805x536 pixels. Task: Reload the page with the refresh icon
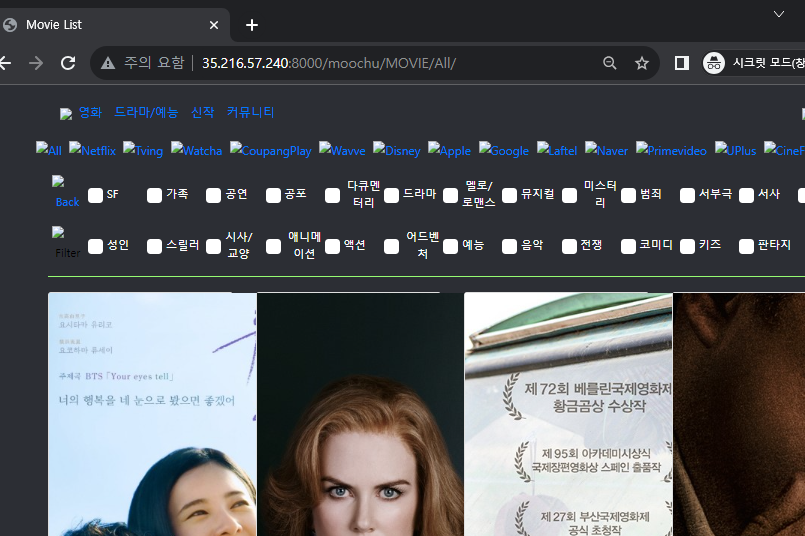(x=68, y=63)
